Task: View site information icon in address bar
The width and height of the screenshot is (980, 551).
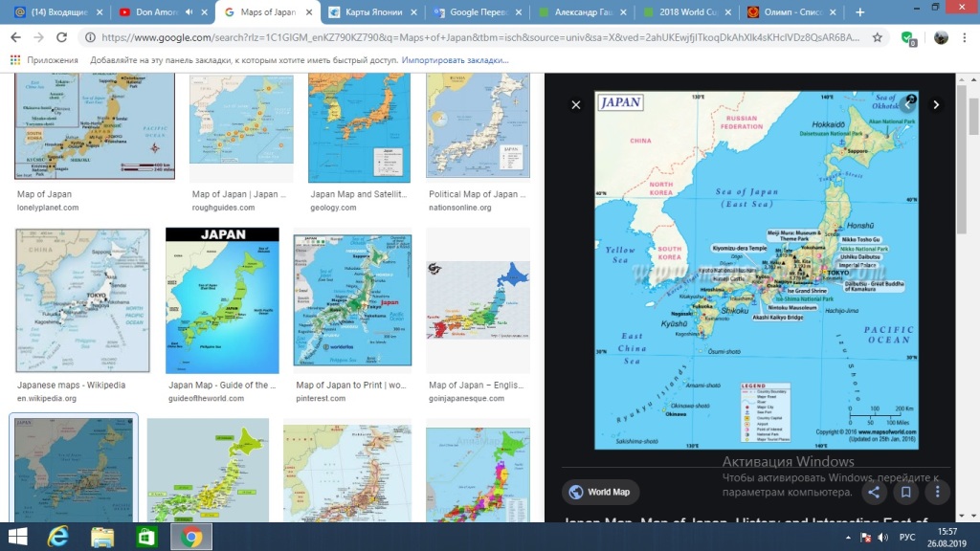Action: pos(90,37)
